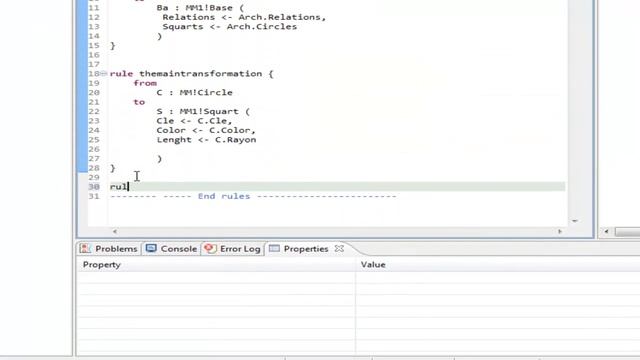Click the Property column header
The image size is (640, 360).
(102, 264)
